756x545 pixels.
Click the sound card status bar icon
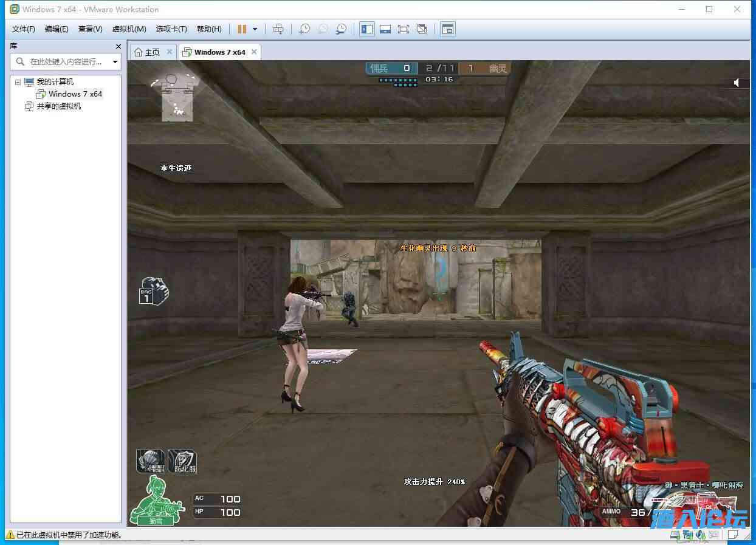(701, 534)
